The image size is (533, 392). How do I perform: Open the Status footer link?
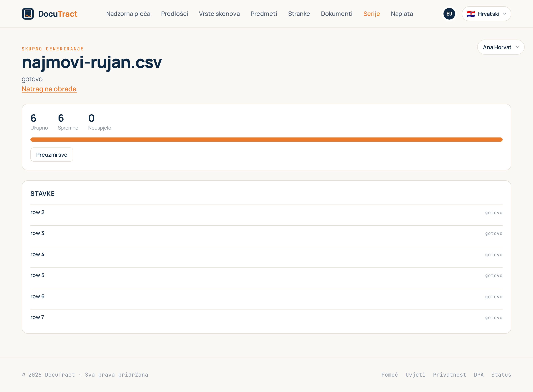coord(501,375)
